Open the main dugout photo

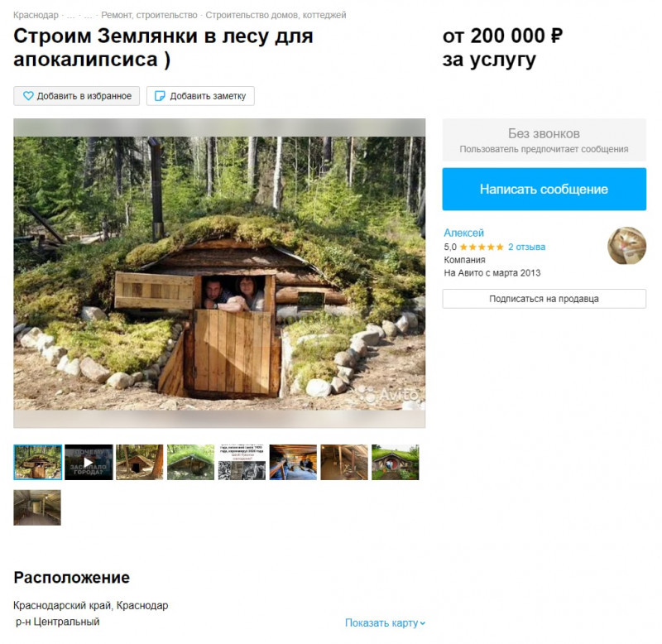[x=219, y=273]
